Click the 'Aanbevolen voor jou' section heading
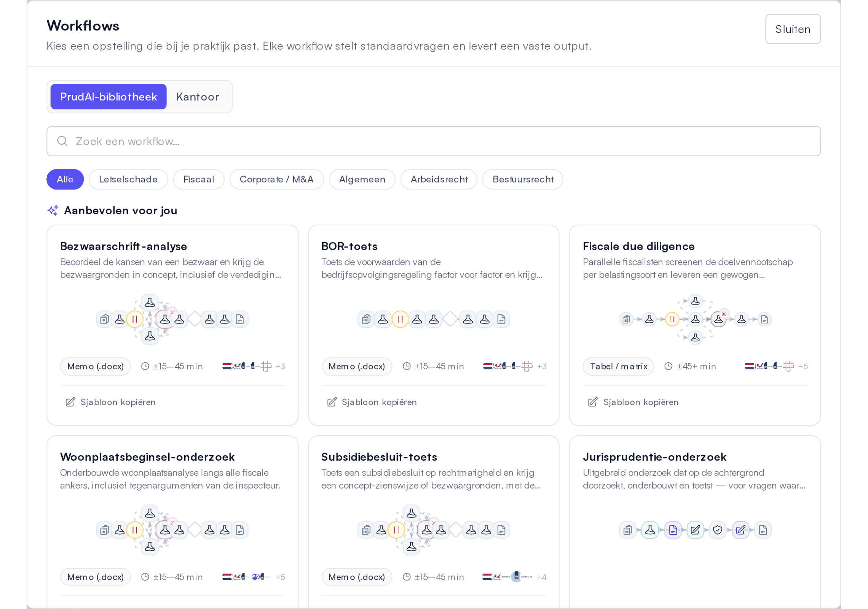The width and height of the screenshot is (868, 609). tap(121, 210)
